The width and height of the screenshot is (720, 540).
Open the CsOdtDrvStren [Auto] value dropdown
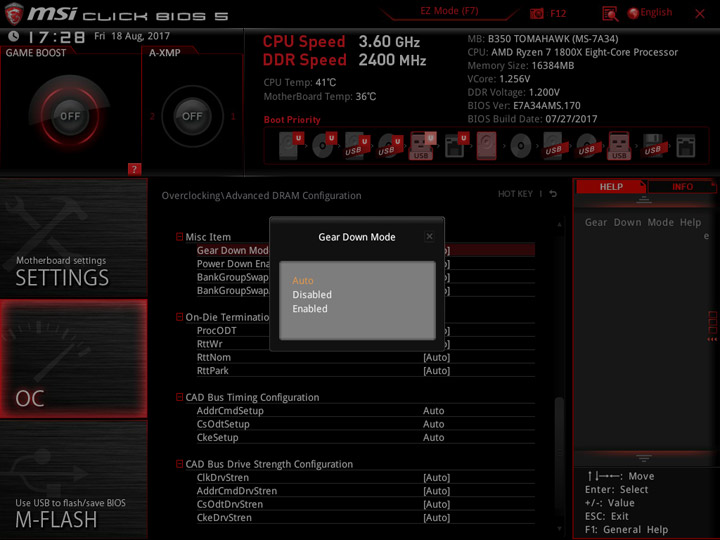436,504
